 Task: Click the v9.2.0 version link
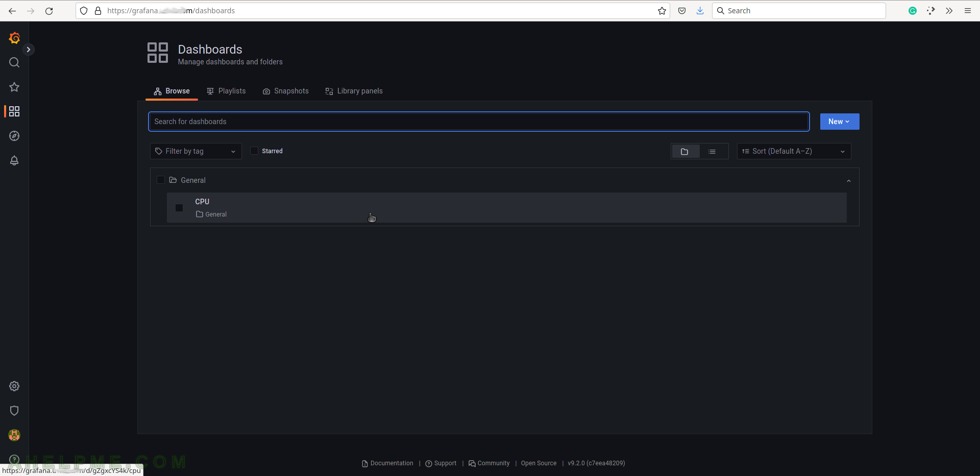(596, 463)
